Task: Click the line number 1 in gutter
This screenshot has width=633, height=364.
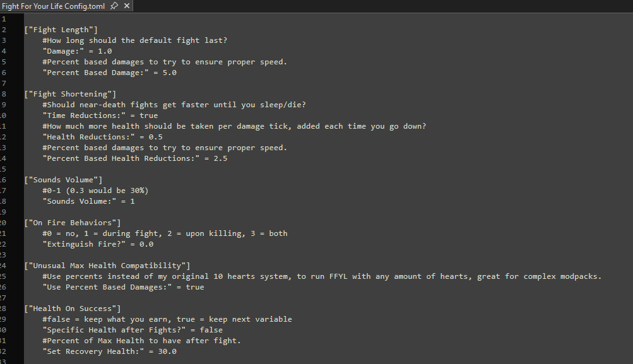Action: (x=4, y=19)
